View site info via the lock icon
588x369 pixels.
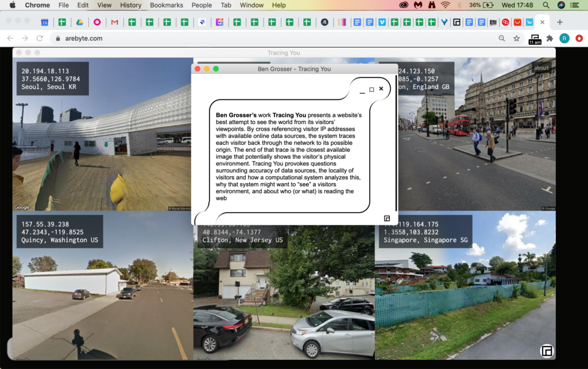(x=58, y=39)
